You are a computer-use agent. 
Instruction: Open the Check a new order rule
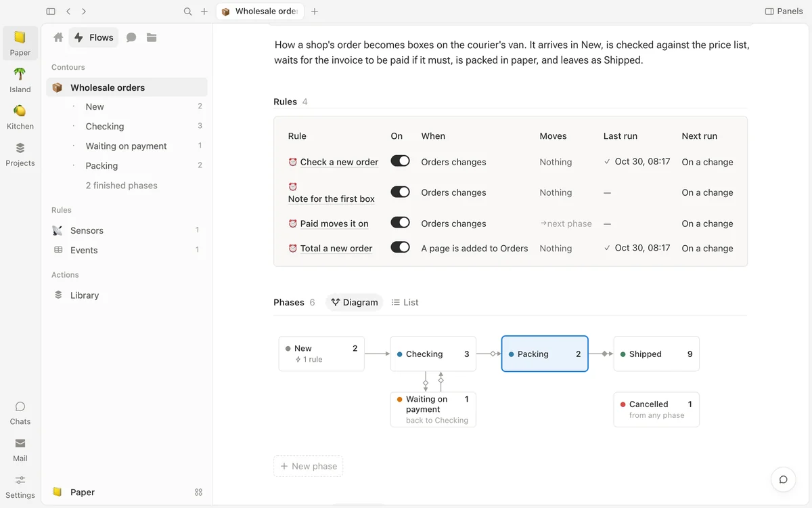click(x=339, y=162)
